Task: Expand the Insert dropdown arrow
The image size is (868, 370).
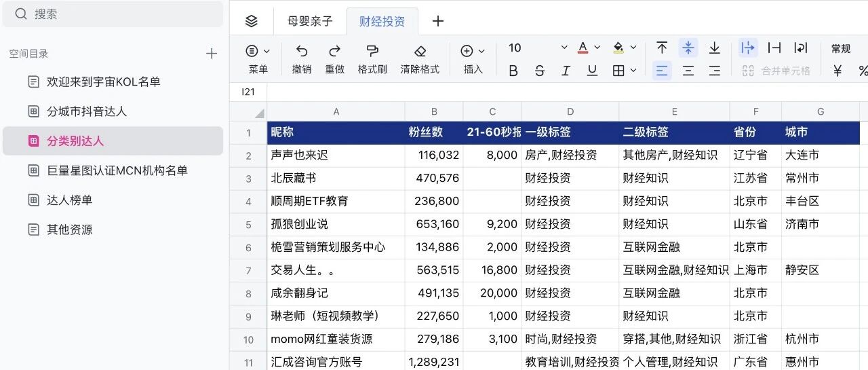Action: coord(481,51)
